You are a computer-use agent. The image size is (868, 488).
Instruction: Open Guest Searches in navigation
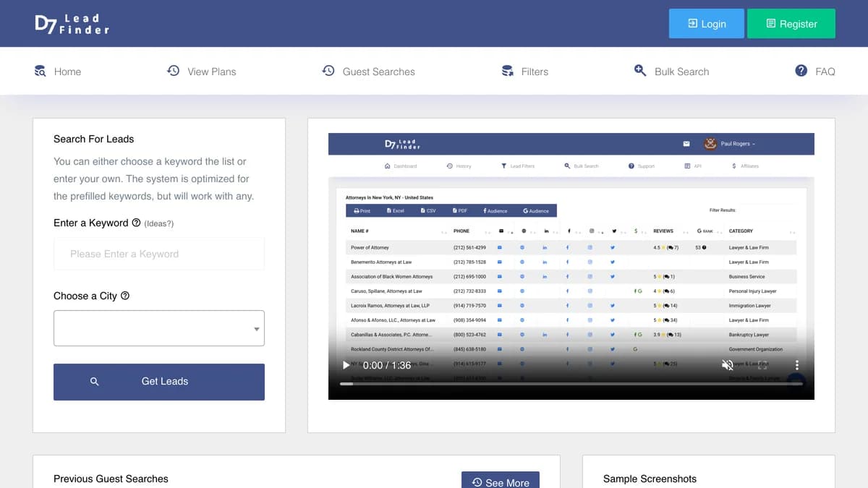click(x=368, y=72)
